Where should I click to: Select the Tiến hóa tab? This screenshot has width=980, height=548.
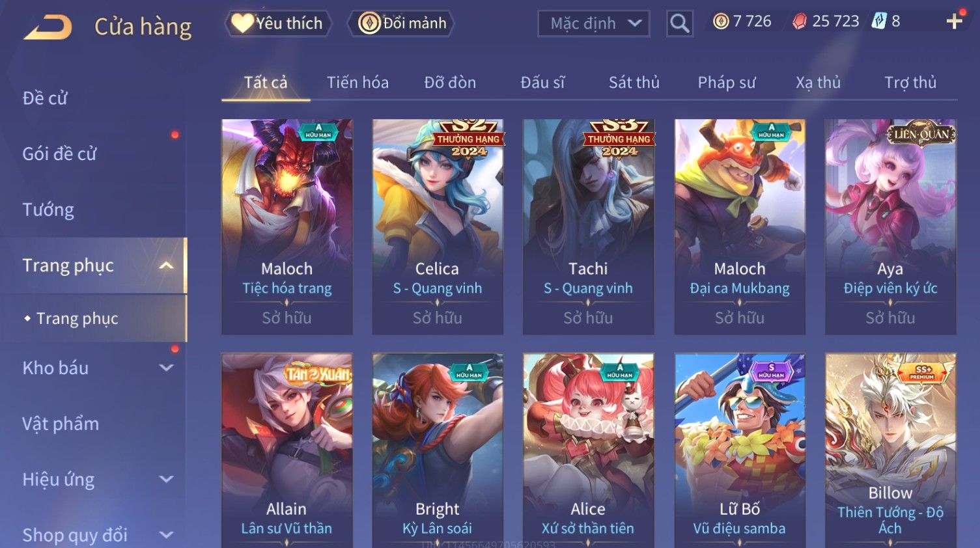point(357,83)
